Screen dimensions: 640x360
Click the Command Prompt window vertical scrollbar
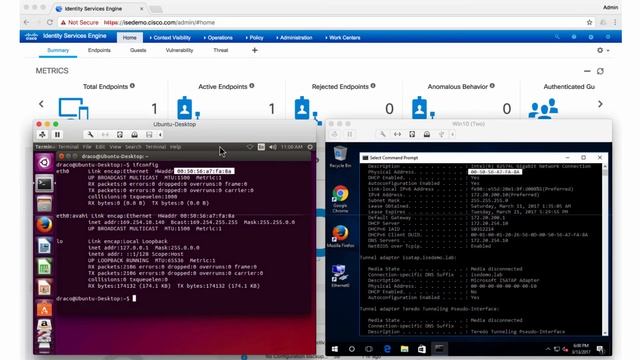coord(605,249)
